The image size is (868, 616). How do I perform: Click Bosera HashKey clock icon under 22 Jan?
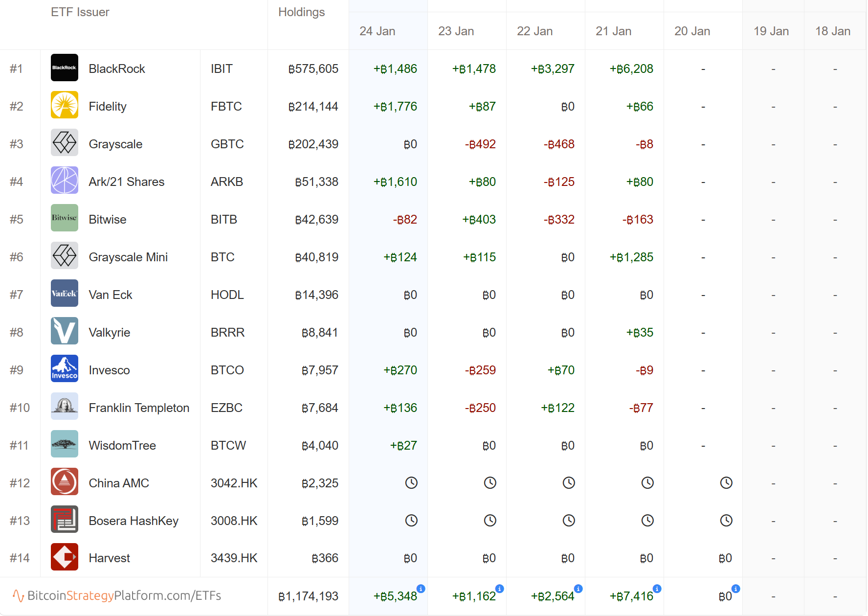pos(569,520)
